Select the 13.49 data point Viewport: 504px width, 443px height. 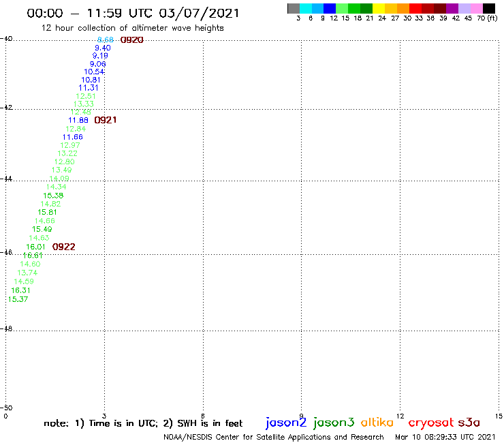point(61,170)
